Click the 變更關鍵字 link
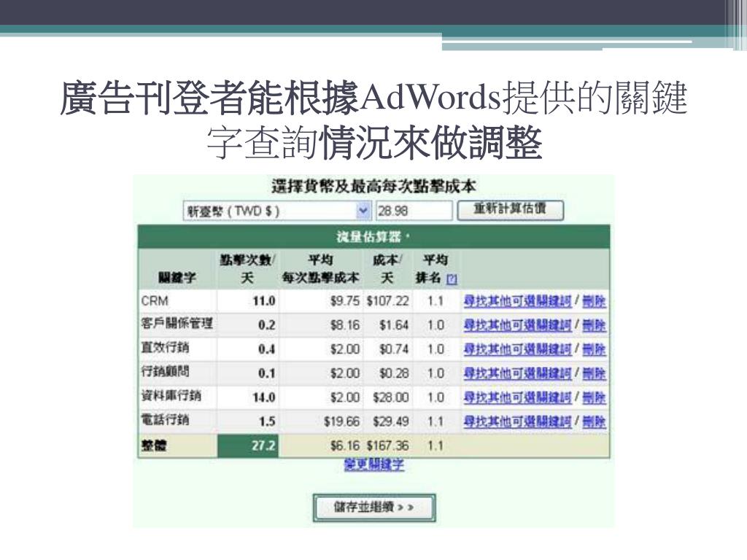747x560 pixels. (374, 464)
